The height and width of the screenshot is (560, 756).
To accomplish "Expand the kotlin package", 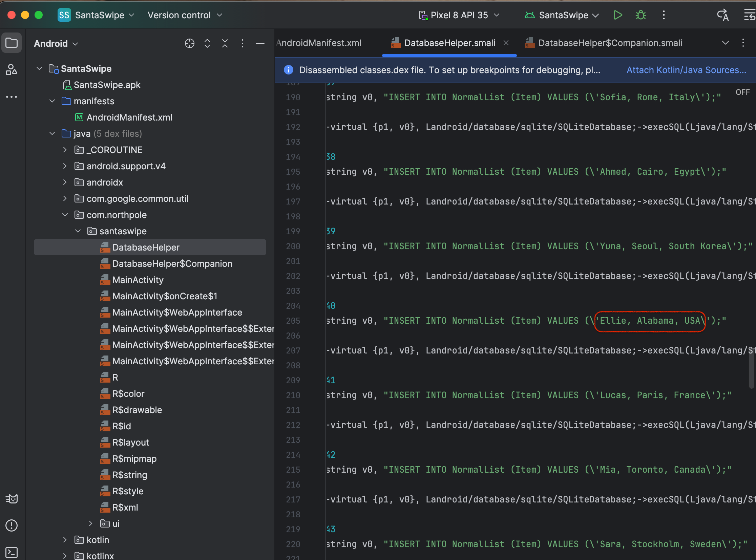I will tap(65, 540).
